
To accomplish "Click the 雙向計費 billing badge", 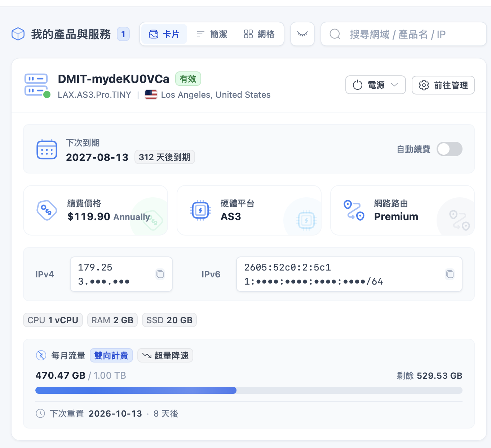I will 111,355.
